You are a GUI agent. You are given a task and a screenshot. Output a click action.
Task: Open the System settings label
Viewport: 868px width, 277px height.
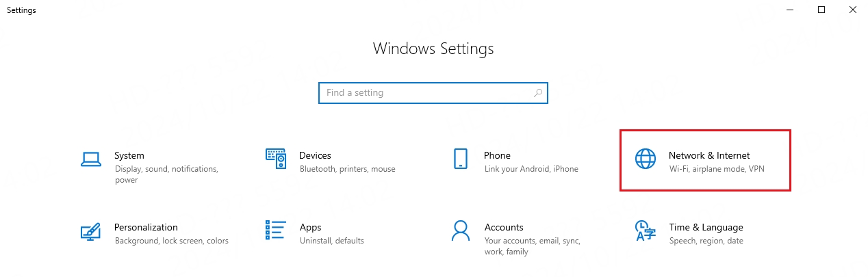pos(129,155)
